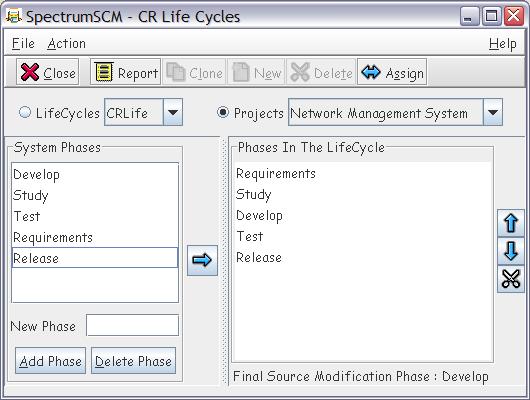
Task: Open the Action menu
Action: tap(66, 44)
